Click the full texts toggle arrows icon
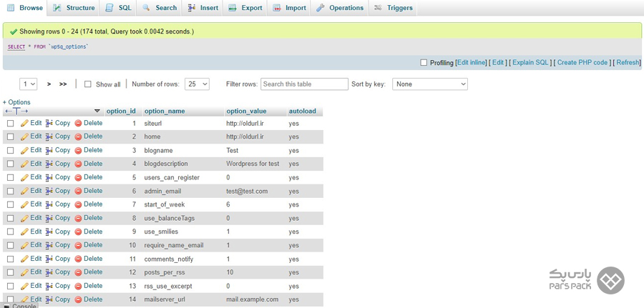 (x=16, y=111)
